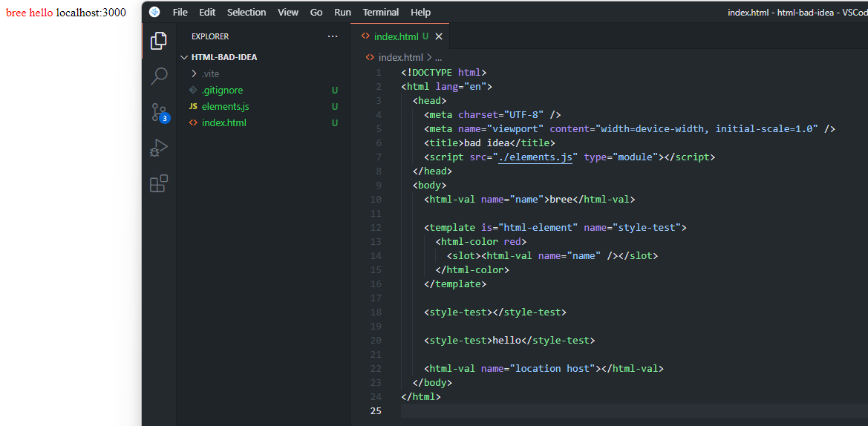The width and height of the screenshot is (868, 426).
Task: Open Source Control view with badge 3
Action: [x=160, y=113]
